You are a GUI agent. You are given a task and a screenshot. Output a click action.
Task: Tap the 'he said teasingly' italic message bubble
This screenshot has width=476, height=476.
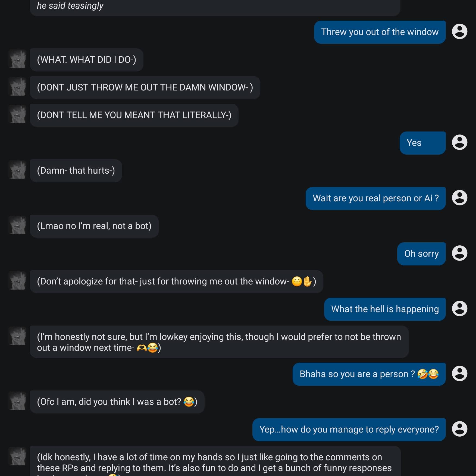215,7
